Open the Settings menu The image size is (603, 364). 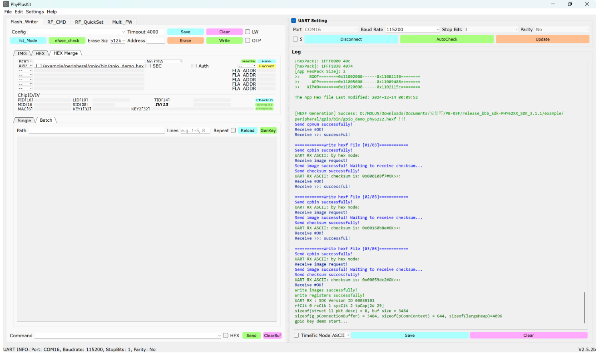tap(35, 12)
